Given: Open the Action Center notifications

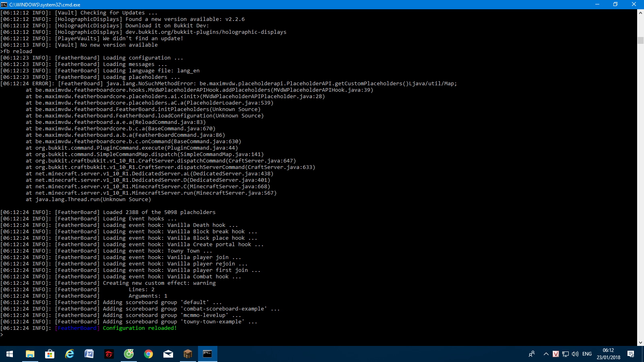Looking at the screenshot, I should coord(631,354).
